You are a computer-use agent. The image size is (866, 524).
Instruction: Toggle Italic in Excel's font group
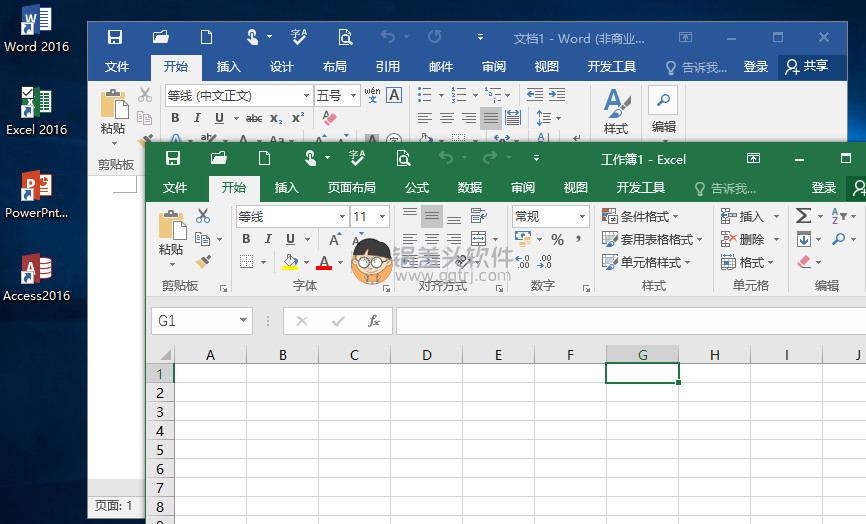pos(268,239)
